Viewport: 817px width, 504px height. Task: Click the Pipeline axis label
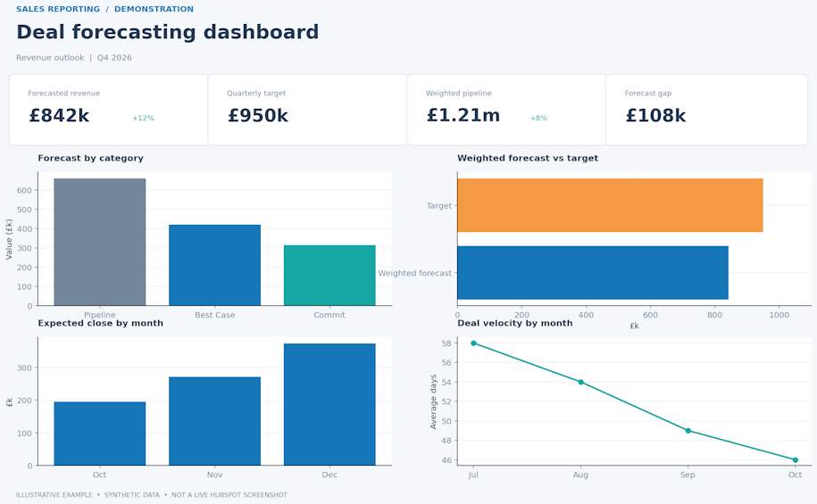[x=99, y=315]
